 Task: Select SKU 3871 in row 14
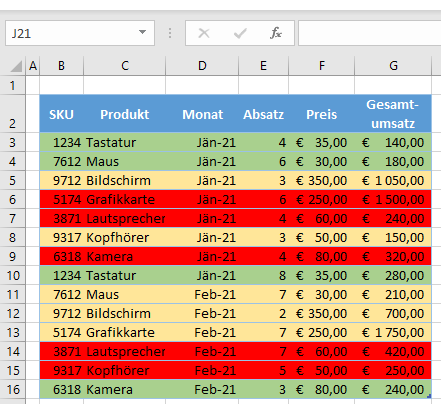pyautogui.click(x=61, y=351)
